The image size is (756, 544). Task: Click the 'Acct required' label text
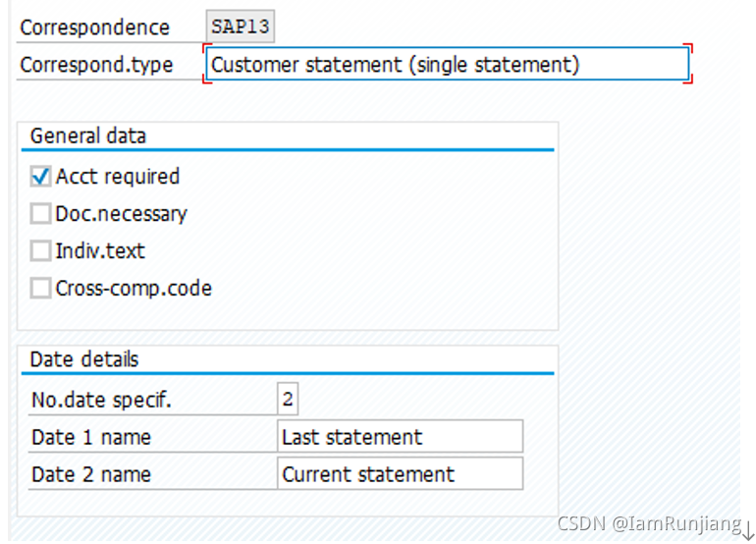coord(118,177)
